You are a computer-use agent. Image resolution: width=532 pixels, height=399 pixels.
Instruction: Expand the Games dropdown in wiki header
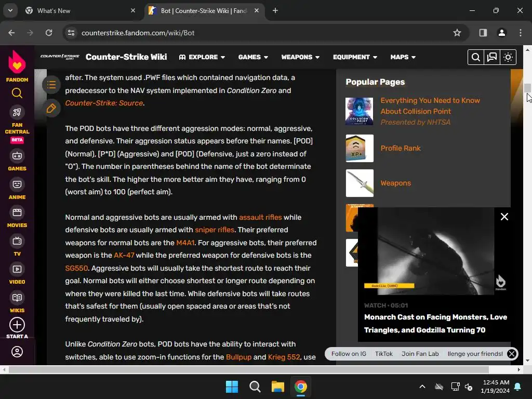[253, 57]
